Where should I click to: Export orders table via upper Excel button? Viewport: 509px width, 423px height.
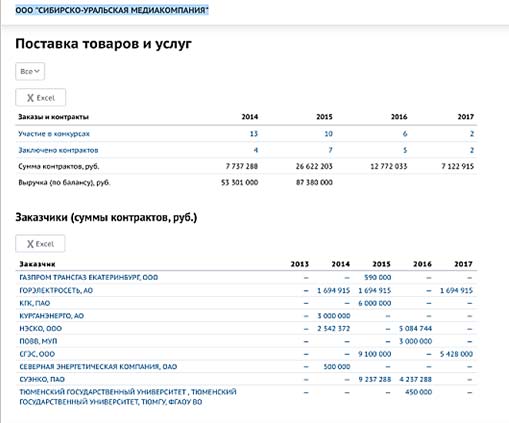[x=41, y=98]
